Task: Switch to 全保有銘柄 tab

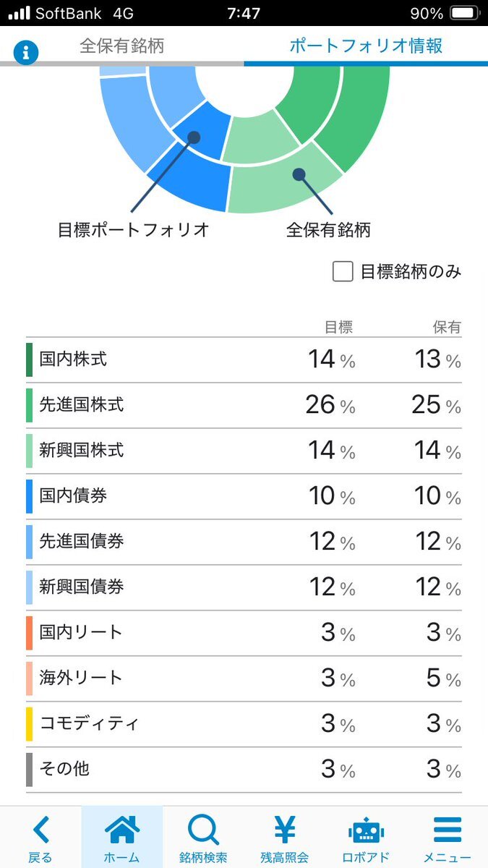Action: [121, 46]
